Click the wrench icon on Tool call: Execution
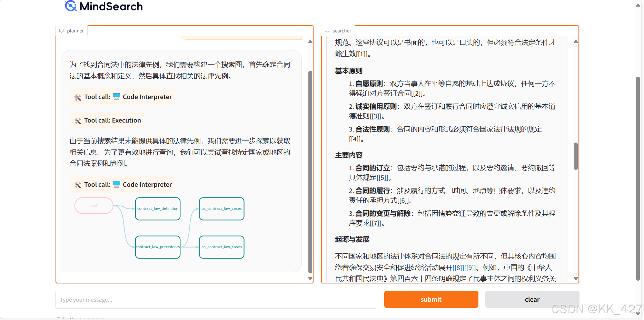Screen dimensions: 644x320 click(x=77, y=120)
